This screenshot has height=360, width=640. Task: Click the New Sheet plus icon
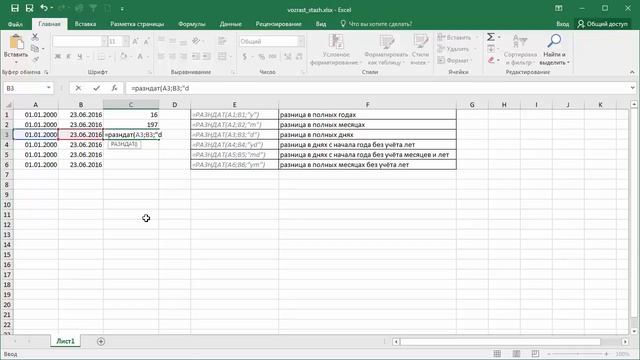(101, 341)
